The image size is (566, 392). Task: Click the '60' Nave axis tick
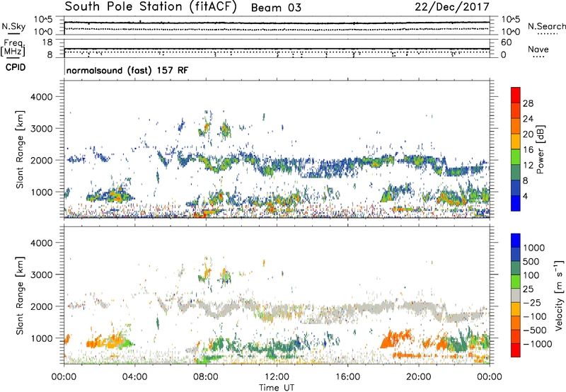(x=506, y=42)
